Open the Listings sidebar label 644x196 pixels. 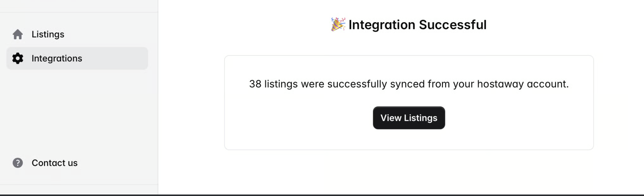[x=48, y=34]
